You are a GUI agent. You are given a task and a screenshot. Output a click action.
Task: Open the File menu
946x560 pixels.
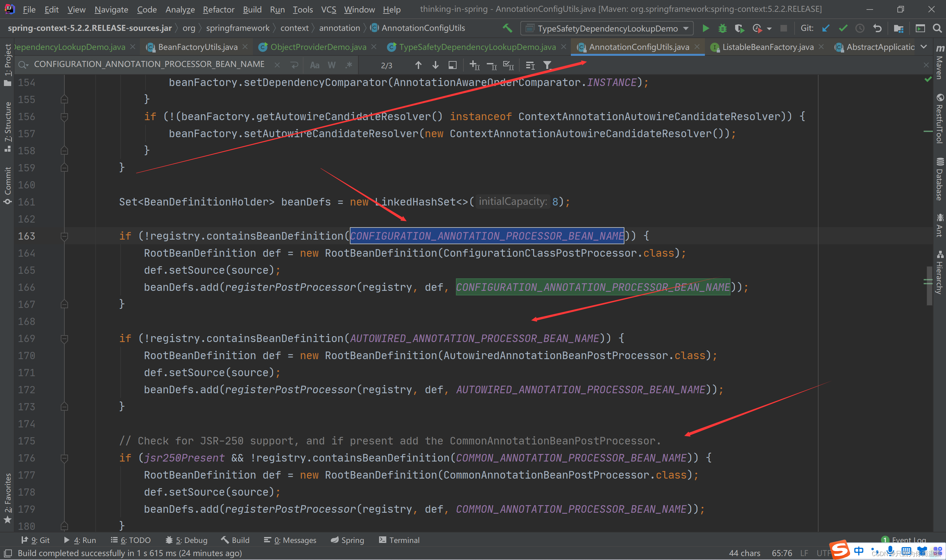(29, 10)
